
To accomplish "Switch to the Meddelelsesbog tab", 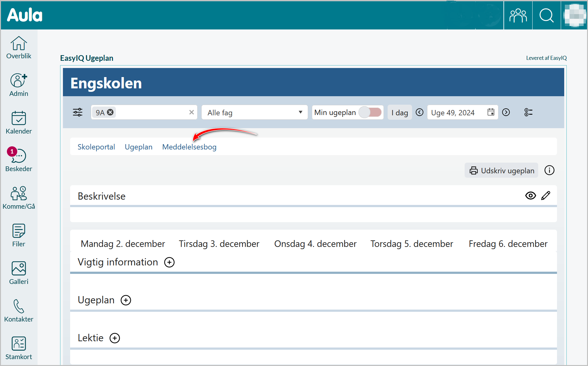I will 189,147.
